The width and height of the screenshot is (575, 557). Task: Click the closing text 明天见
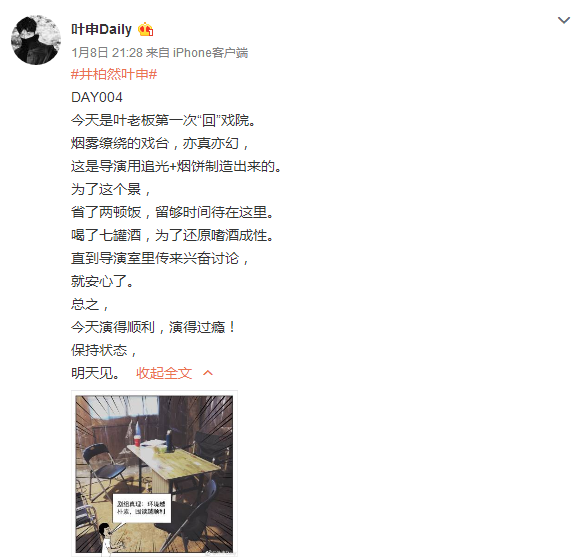95,373
